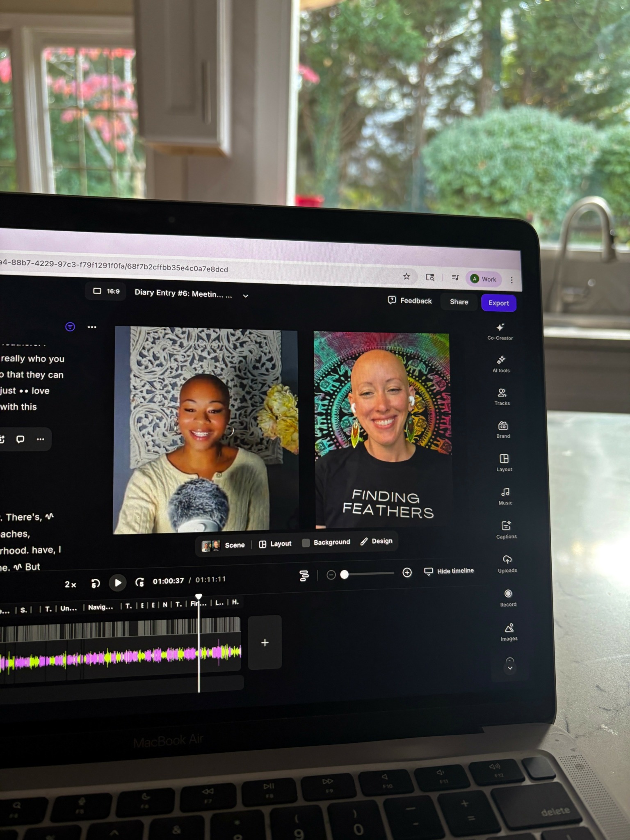Screen dimensions: 630x840
Task: Skip forward with the forward button
Action: click(139, 582)
